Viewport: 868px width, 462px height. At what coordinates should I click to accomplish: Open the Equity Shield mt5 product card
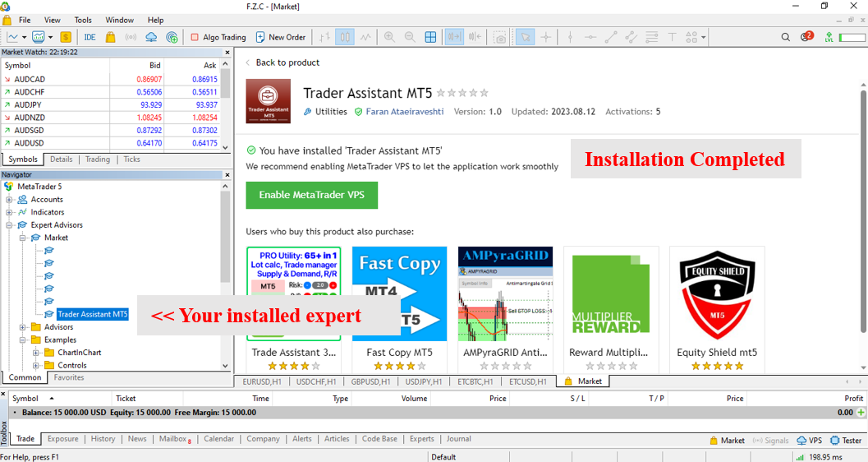[717, 309]
